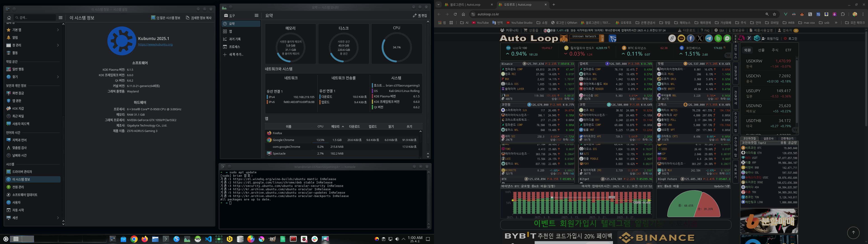Open hamburger menu in System Settings sidebar

[x=61, y=18]
